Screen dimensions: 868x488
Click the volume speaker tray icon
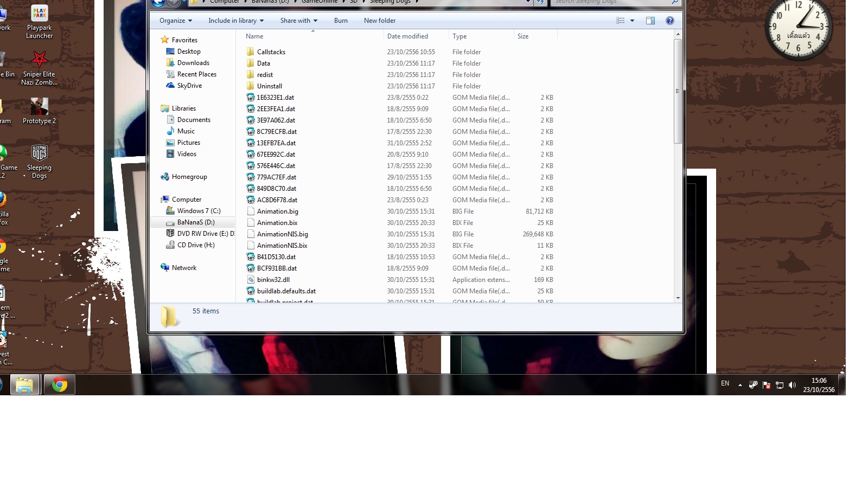coord(792,385)
